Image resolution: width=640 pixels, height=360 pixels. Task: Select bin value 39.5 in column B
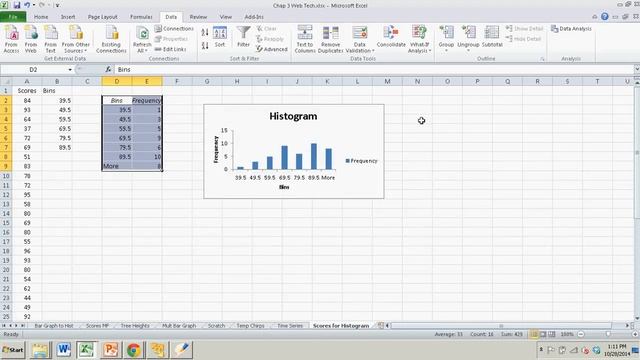(57, 100)
